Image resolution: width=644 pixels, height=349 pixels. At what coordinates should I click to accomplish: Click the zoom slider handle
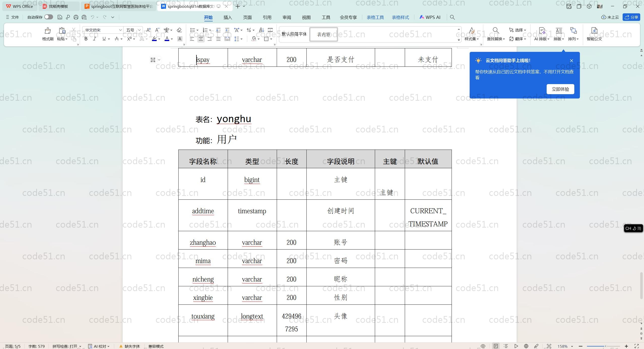[x=606, y=346]
